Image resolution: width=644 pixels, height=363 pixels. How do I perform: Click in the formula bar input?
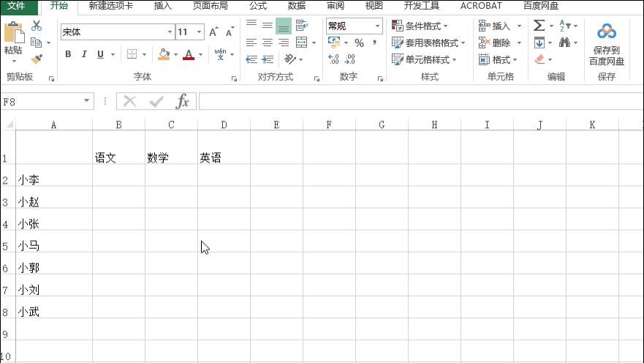coord(421,101)
